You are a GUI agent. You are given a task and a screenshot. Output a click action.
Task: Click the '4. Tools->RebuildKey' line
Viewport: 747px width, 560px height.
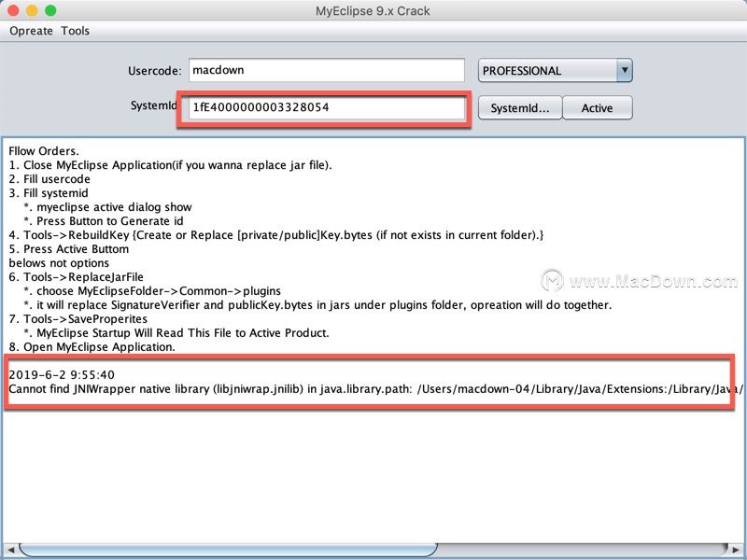coord(276,235)
